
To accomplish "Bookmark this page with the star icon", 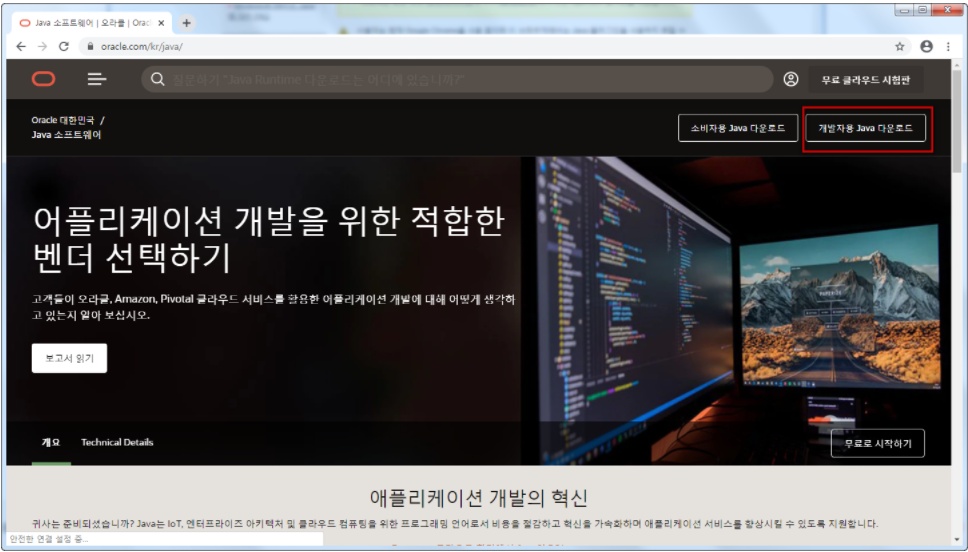I will coord(899,46).
